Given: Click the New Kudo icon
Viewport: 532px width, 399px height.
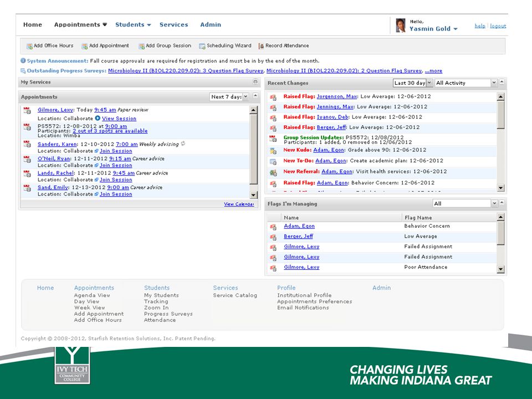Looking at the screenshot, I should click(273, 151).
